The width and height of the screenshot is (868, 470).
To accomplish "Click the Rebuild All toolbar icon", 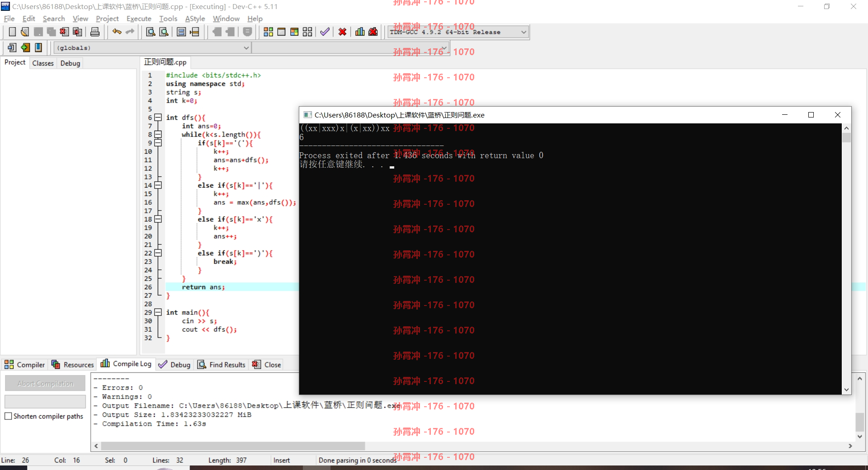I will coord(307,32).
